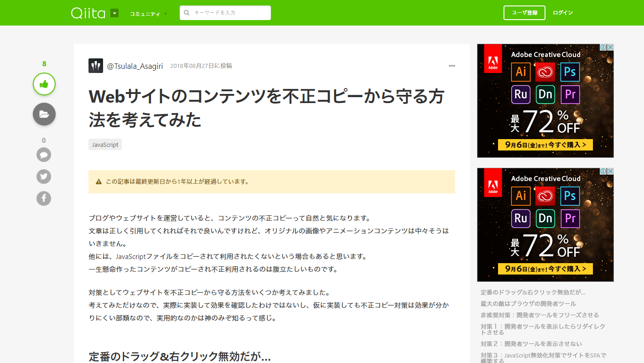Image resolution: width=644 pixels, height=363 pixels.
Task: Click the notice text この記事は最終更新日から1年以上が経過しています。
Action: [x=177, y=181]
